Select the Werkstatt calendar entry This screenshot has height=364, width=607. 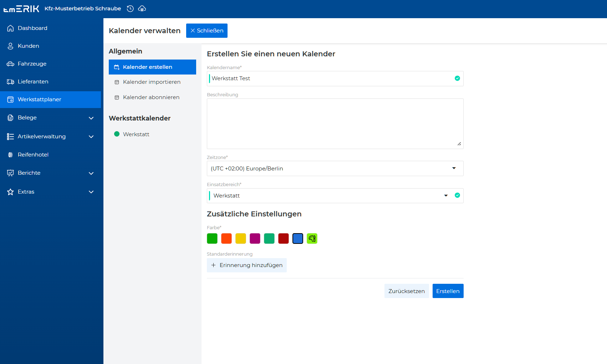[152, 134]
